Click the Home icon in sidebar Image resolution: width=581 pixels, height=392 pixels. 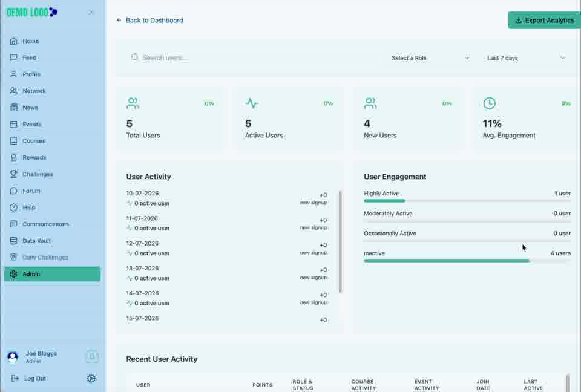click(x=13, y=41)
